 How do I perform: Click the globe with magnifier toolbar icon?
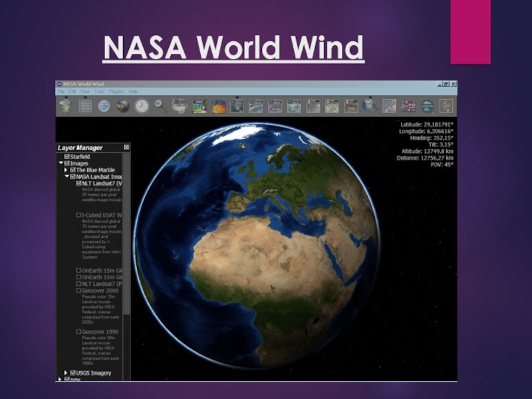point(370,106)
